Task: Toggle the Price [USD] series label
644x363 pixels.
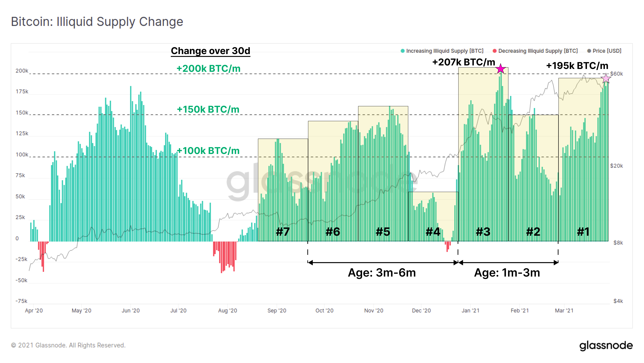Action: (x=607, y=51)
